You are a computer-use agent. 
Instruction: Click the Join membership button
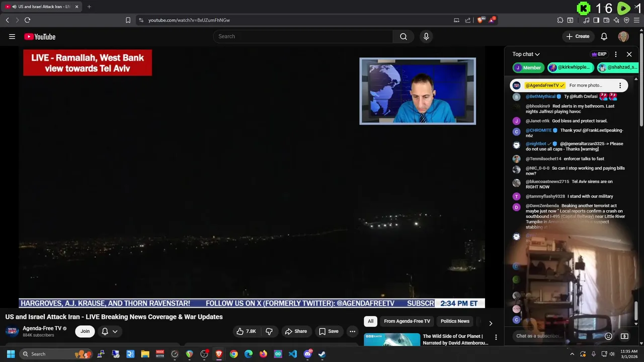tap(85, 331)
